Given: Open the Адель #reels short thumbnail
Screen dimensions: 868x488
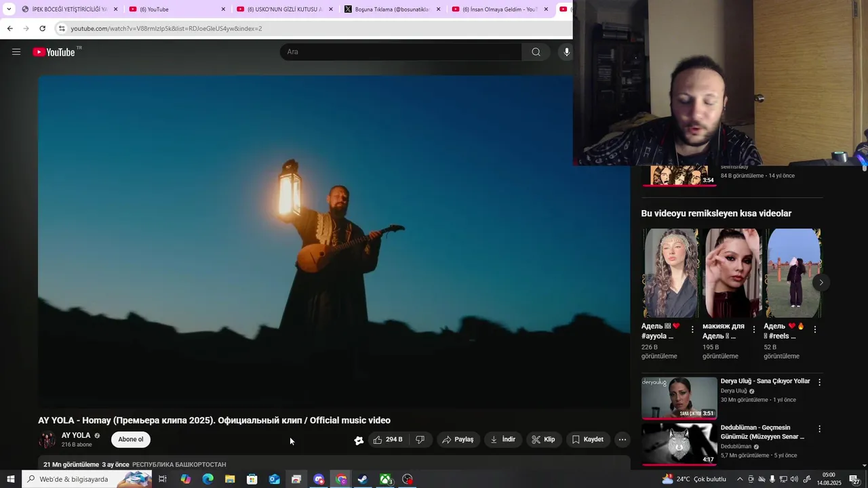Looking at the screenshot, I should point(793,272).
